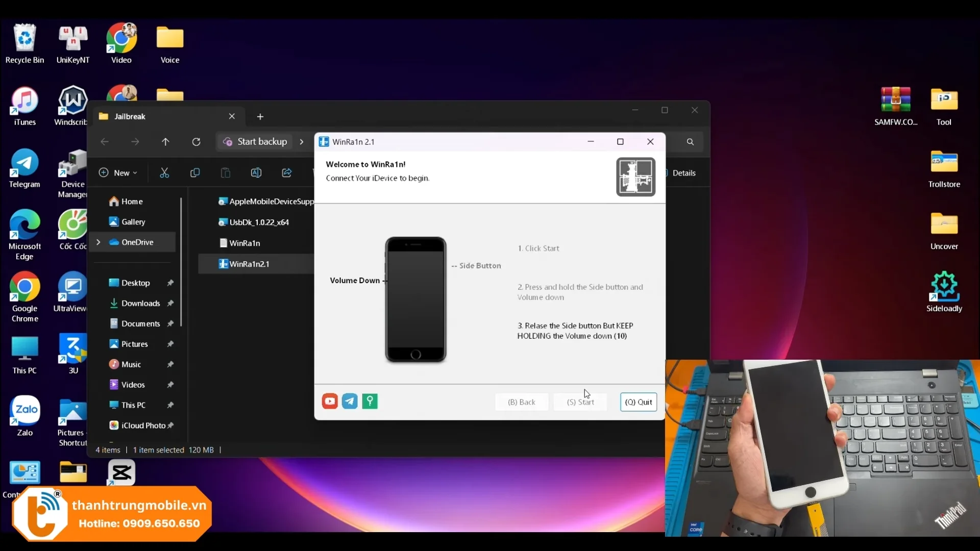Viewport: 980px width, 551px height.
Task: Open the YouTube icon in WinRa1n
Action: pos(330,402)
